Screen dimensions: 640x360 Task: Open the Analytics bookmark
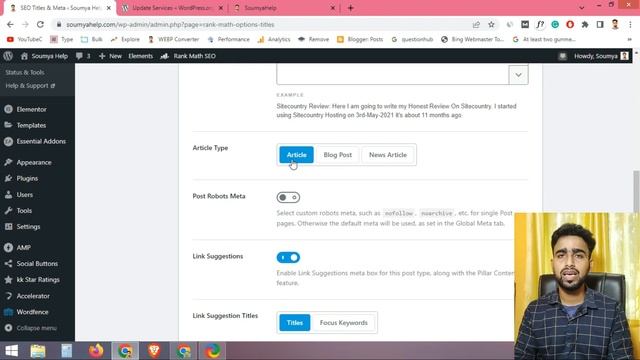pos(274,39)
